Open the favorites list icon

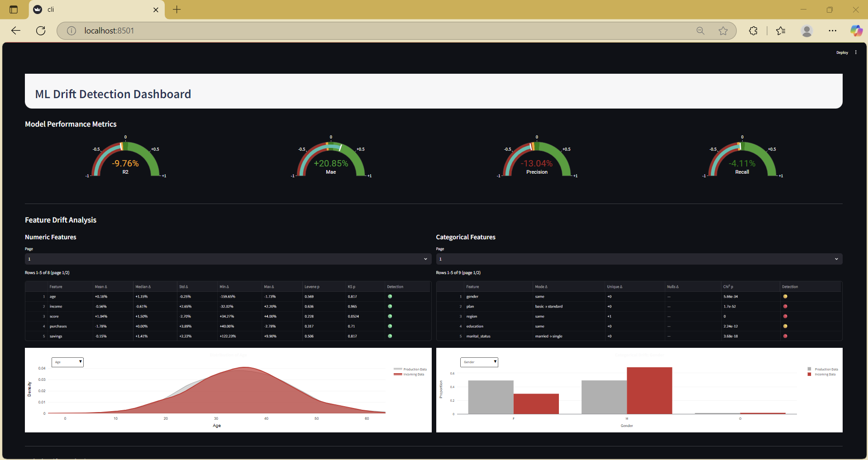(781, 31)
